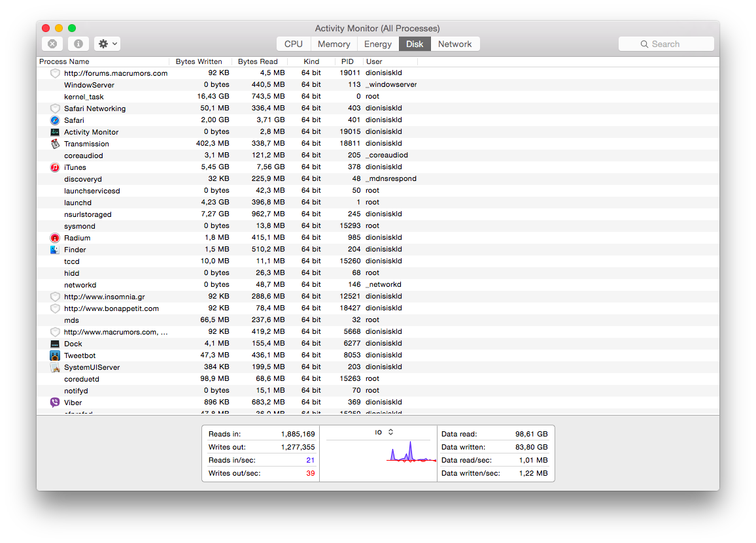Select the hidd process
Screen dimensions: 756x543
tap(377, 272)
